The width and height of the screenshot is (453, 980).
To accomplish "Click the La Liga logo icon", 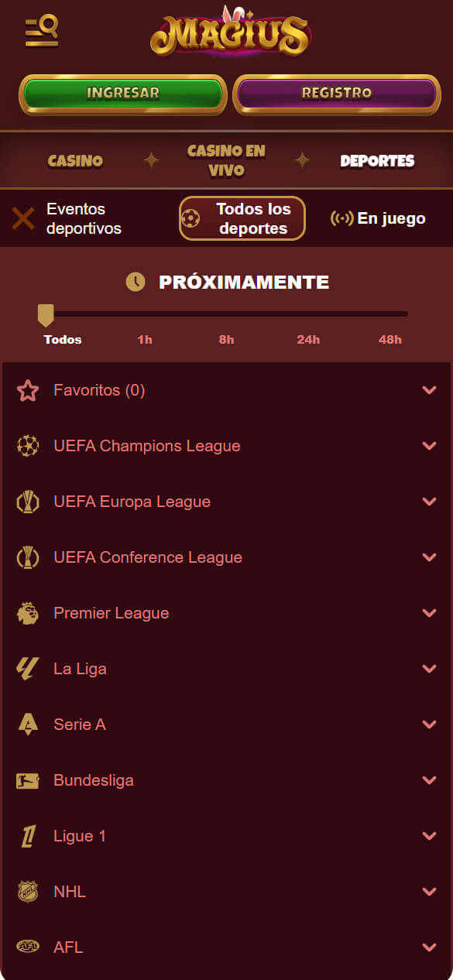I will [x=28, y=669].
